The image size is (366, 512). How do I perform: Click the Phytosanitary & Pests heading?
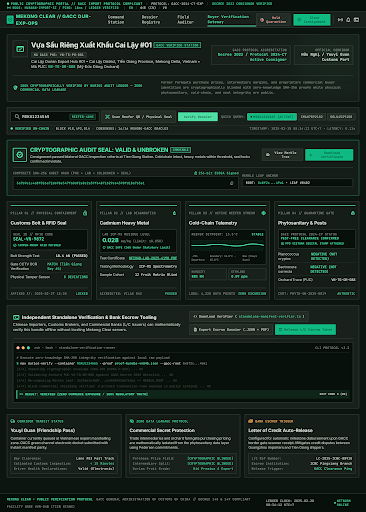tap(302, 223)
